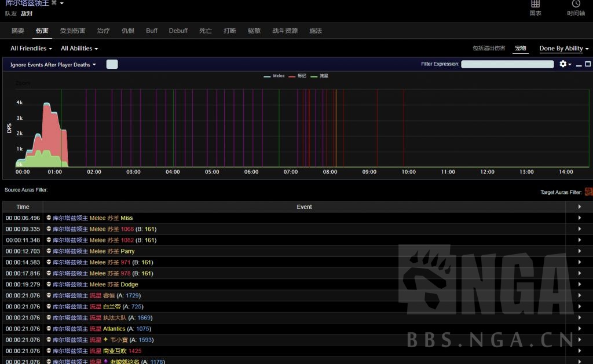Minimize the graph panel using the dash icon
The image size is (593, 364).
click(x=578, y=64)
